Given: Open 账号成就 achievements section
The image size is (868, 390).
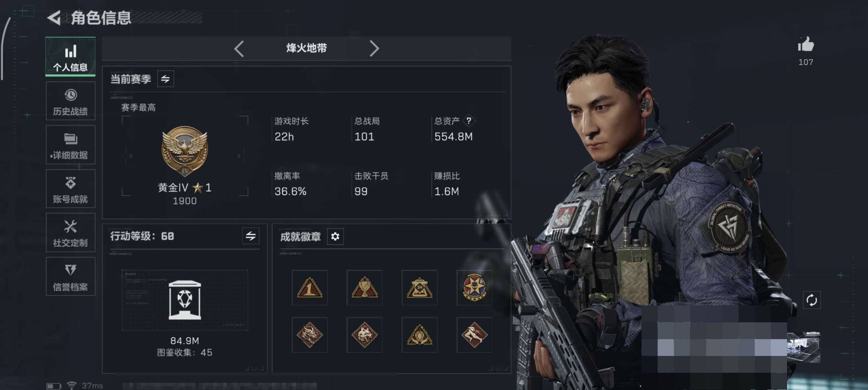Looking at the screenshot, I should coord(70,188).
